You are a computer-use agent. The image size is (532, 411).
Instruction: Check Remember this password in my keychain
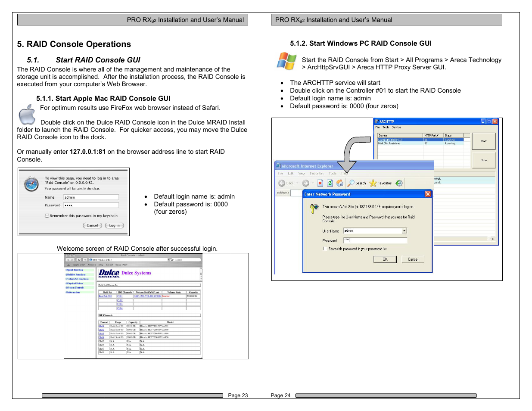[x=47, y=216]
